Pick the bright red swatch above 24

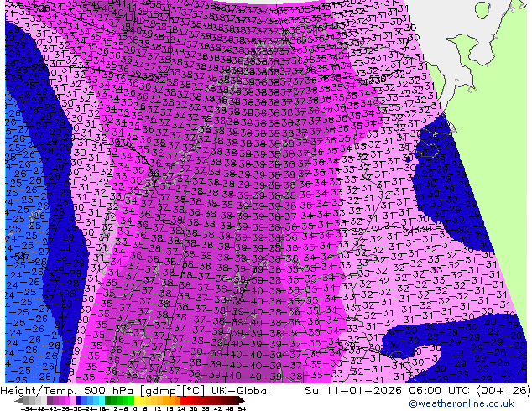pyautogui.click(x=183, y=401)
